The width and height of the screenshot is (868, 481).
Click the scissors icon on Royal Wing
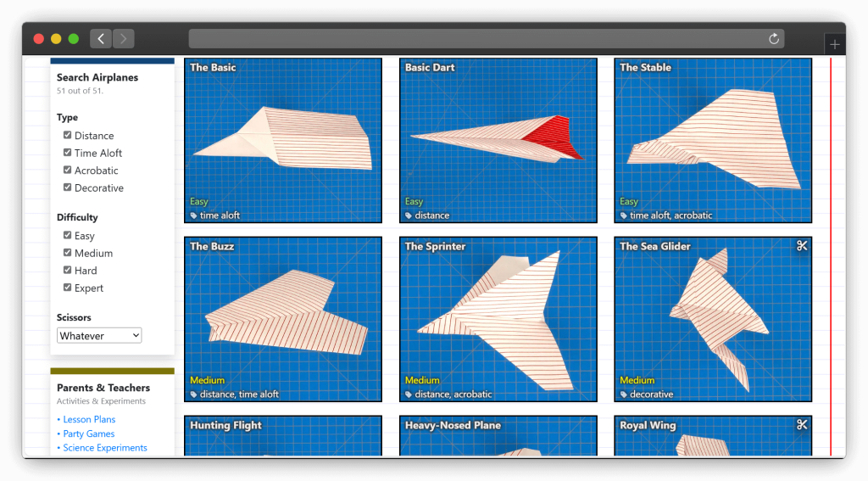pyautogui.click(x=802, y=425)
